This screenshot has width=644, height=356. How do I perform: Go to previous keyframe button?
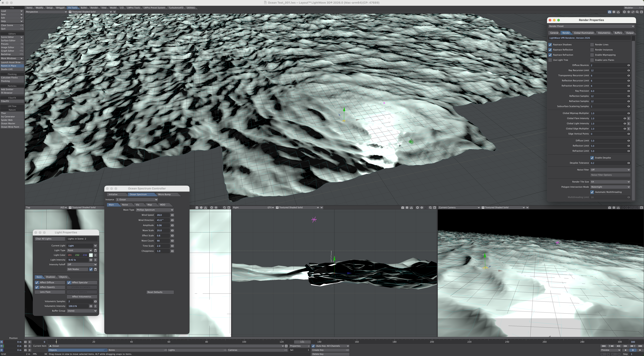[611, 346]
